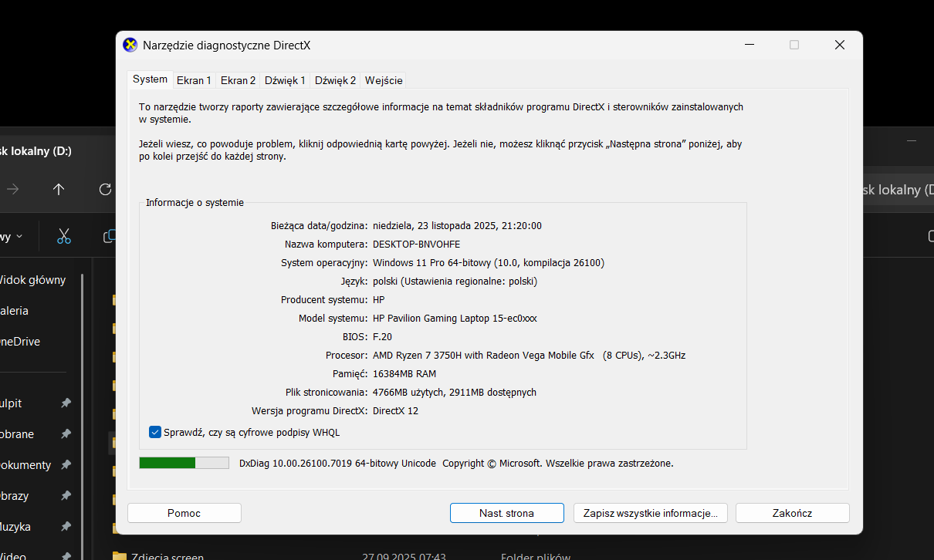
Task: Click the Copy icon beside the scissors
Action: 110,236
